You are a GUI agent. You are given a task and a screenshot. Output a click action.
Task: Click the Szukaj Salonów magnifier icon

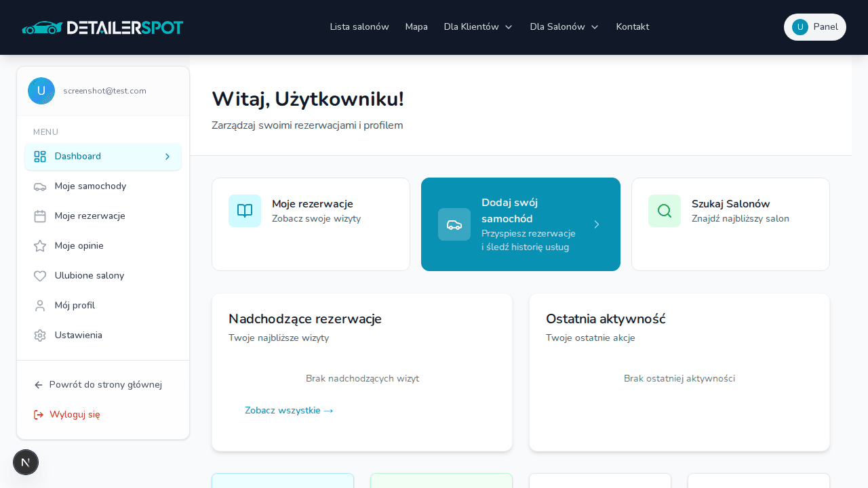665,211
